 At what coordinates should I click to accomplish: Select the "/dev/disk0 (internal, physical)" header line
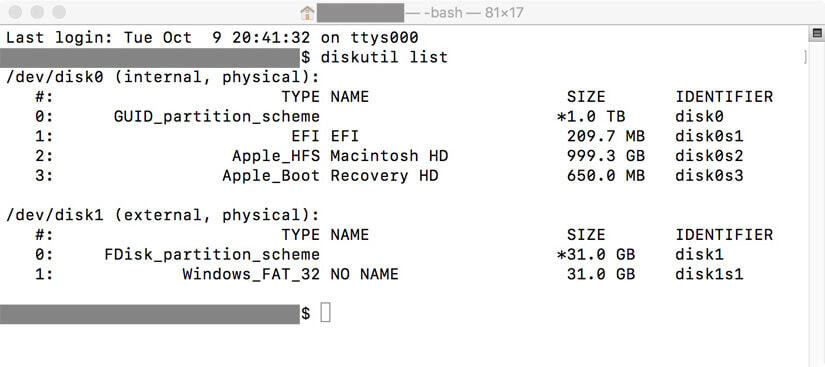(x=163, y=77)
